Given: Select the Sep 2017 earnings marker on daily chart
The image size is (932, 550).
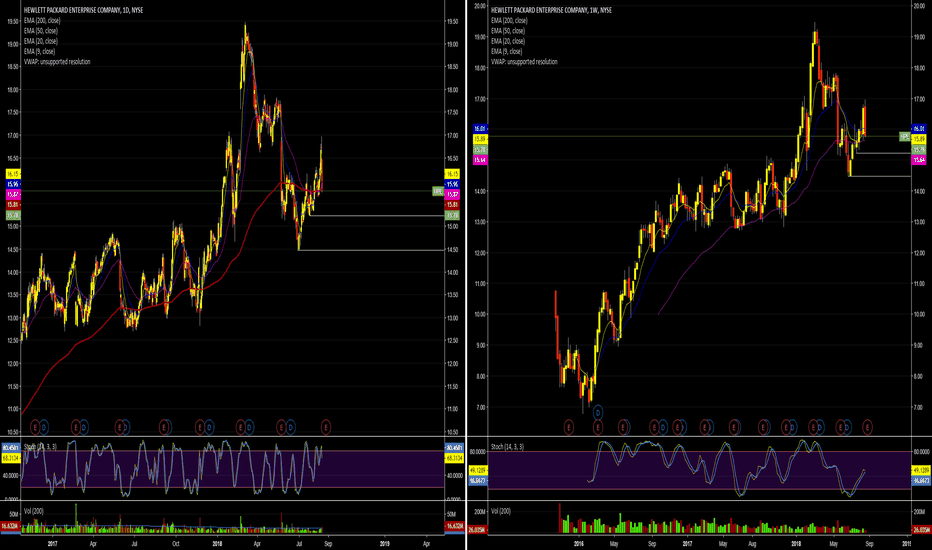Looking at the screenshot, I should point(163,427).
